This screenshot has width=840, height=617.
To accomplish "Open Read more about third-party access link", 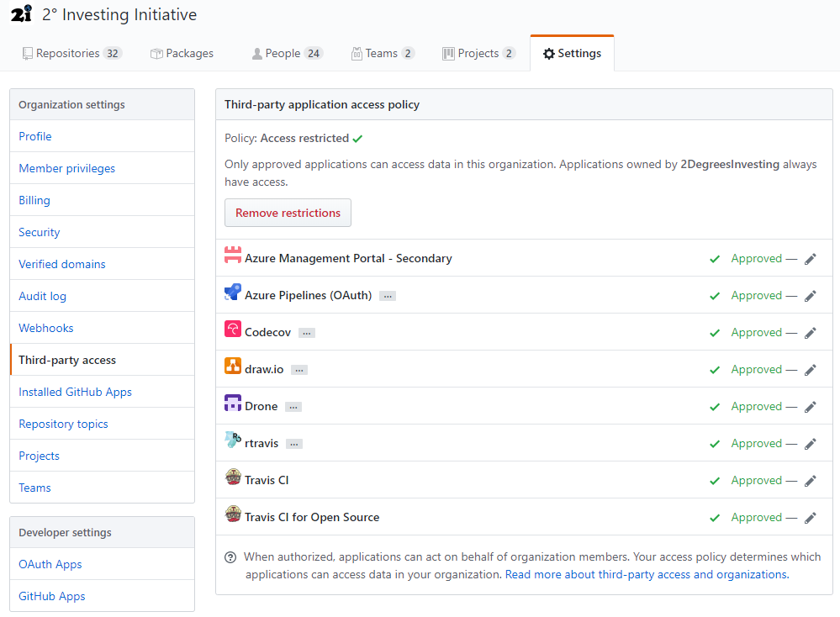I will 647,575.
